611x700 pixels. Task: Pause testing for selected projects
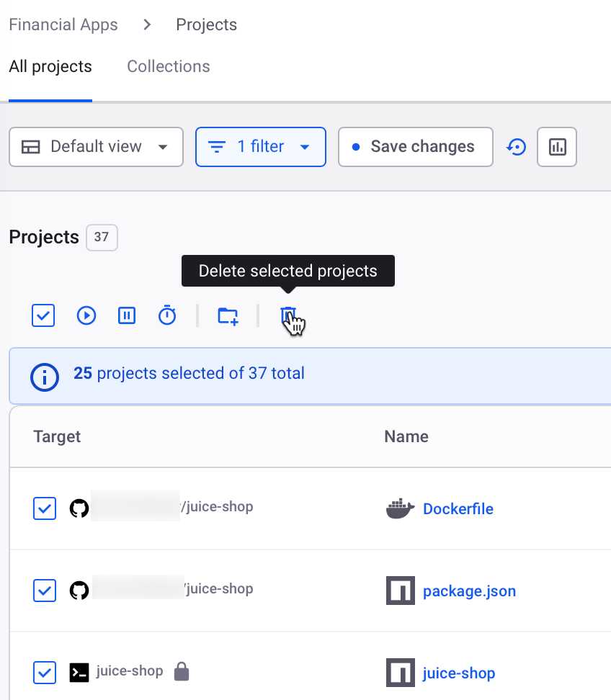click(x=126, y=315)
